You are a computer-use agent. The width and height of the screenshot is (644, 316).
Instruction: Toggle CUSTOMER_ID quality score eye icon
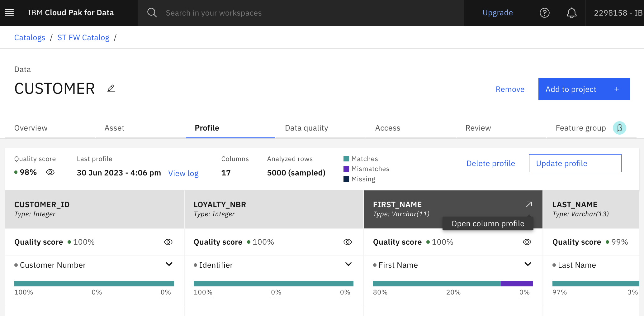point(168,242)
